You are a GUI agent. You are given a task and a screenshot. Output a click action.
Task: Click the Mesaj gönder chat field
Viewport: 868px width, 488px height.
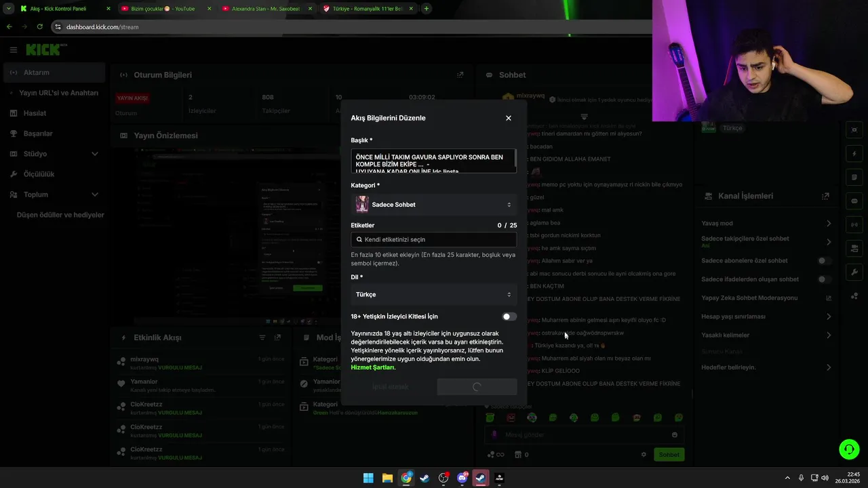(584, 435)
